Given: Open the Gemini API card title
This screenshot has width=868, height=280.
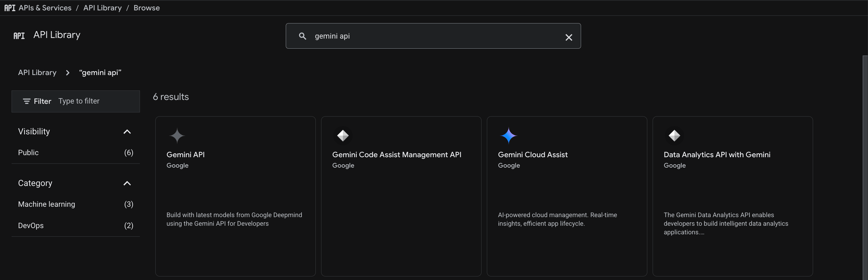Looking at the screenshot, I should coord(185,155).
